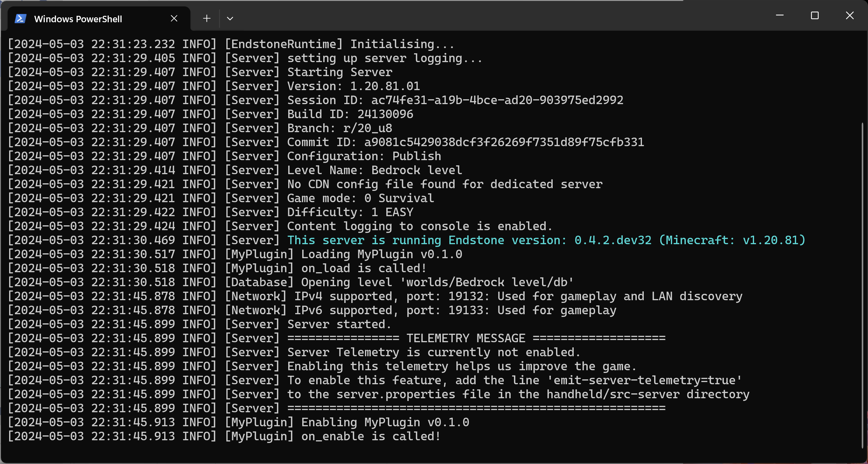Minimize the terminal window
Image resolution: width=868 pixels, height=464 pixels.
780,15
